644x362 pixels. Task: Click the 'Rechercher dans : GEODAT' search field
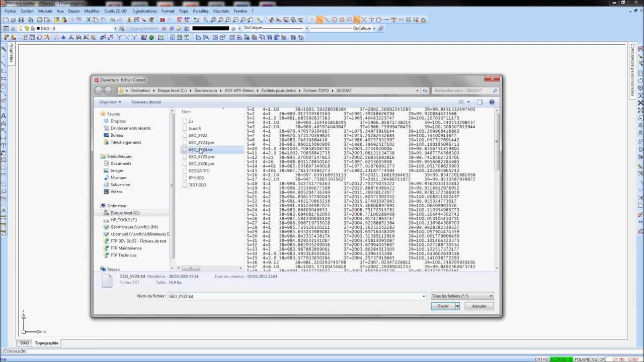462,90
